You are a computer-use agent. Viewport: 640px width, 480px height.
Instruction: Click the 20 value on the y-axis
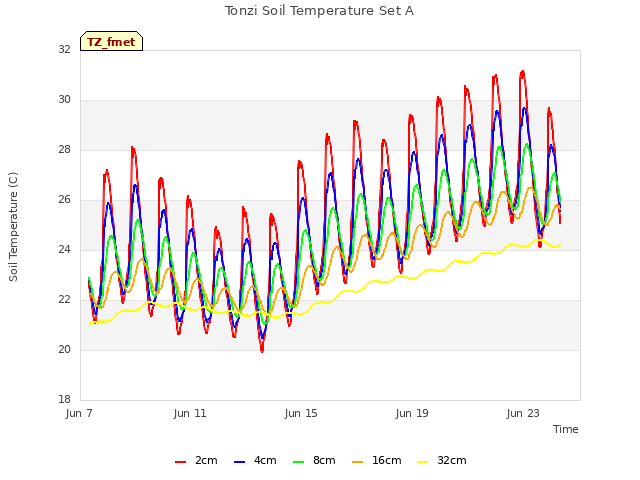(64, 349)
